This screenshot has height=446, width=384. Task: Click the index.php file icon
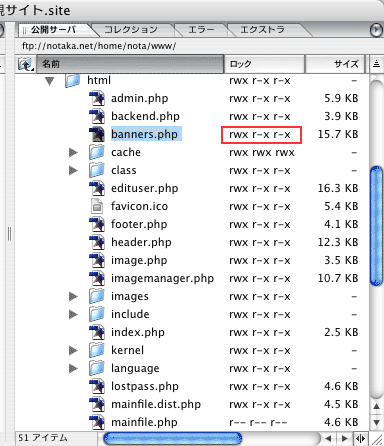97,332
